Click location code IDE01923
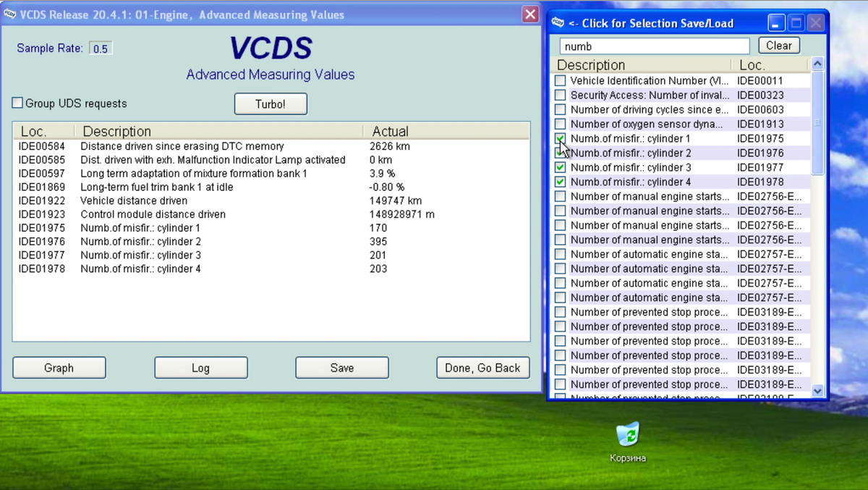 click(x=42, y=214)
